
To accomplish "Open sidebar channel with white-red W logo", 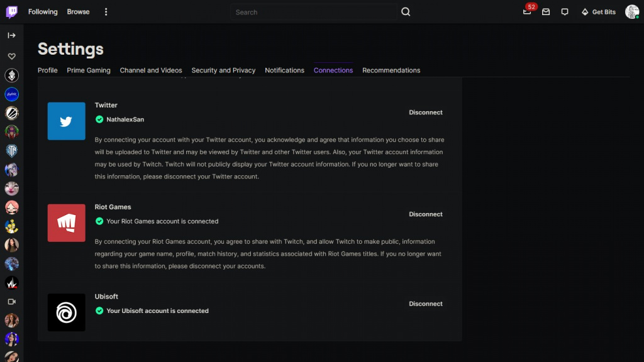I will [x=11, y=283].
